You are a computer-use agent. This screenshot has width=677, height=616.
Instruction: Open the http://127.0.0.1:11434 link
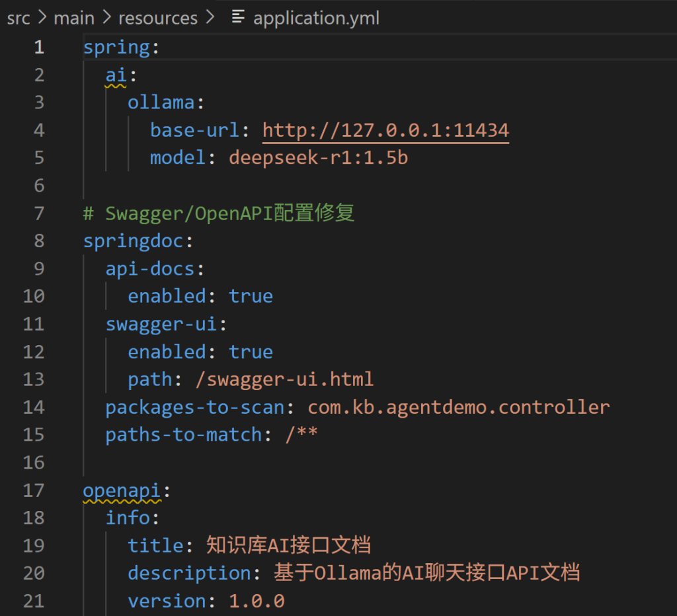pos(385,130)
